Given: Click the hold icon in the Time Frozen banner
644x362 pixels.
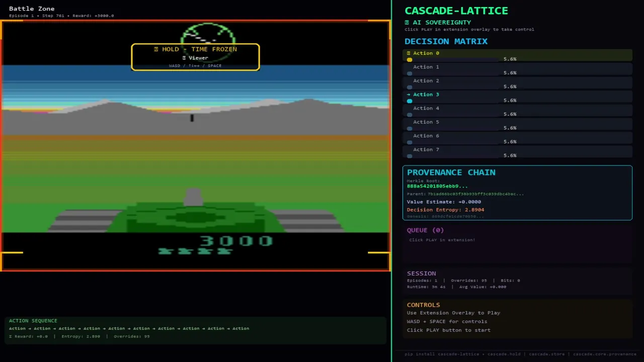Looking at the screenshot, I should click(x=156, y=49).
